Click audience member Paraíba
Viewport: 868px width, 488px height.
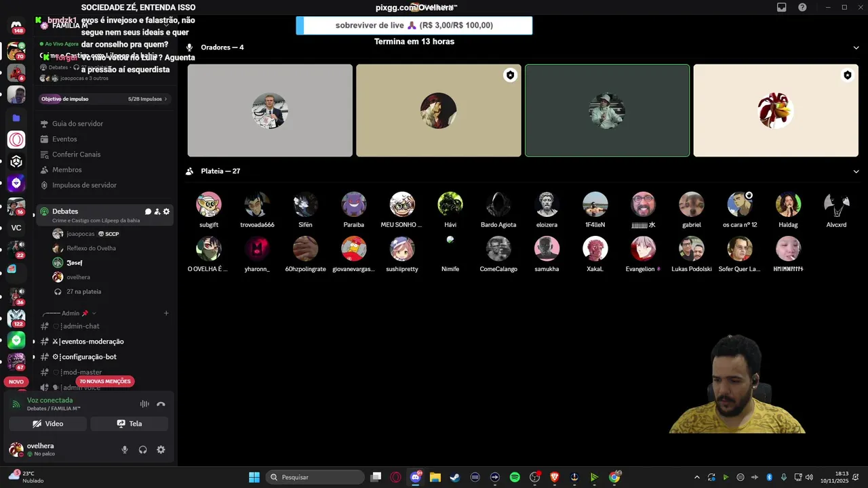[353, 210]
